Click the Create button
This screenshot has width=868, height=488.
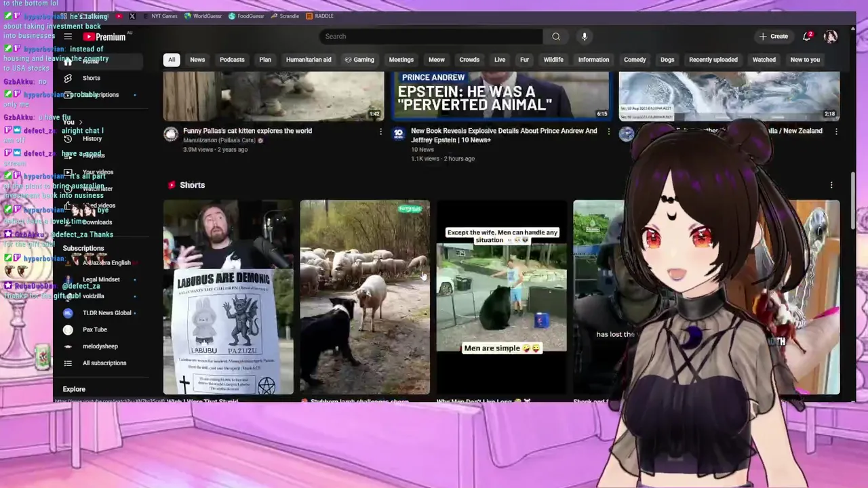(773, 37)
